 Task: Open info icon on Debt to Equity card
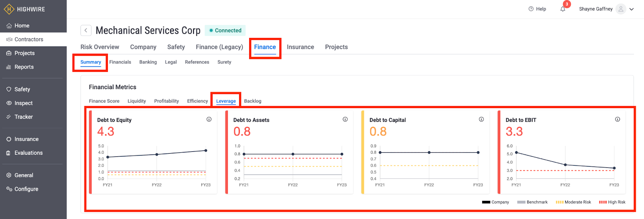(x=209, y=119)
